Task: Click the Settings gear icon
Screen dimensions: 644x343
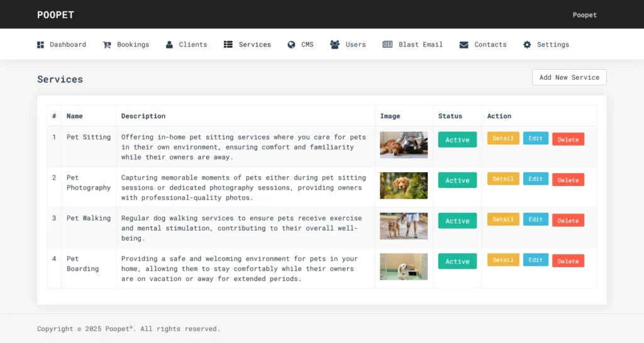Action: pyautogui.click(x=527, y=45)
